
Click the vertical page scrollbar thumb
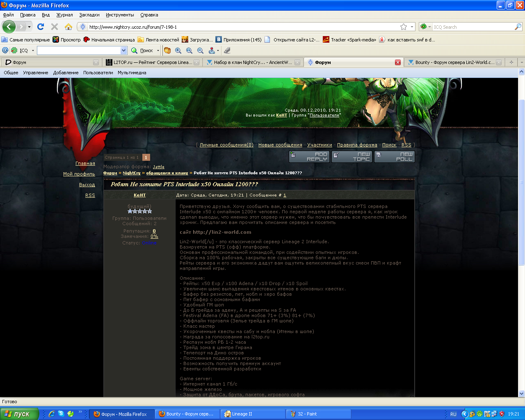tap(522, 182)
